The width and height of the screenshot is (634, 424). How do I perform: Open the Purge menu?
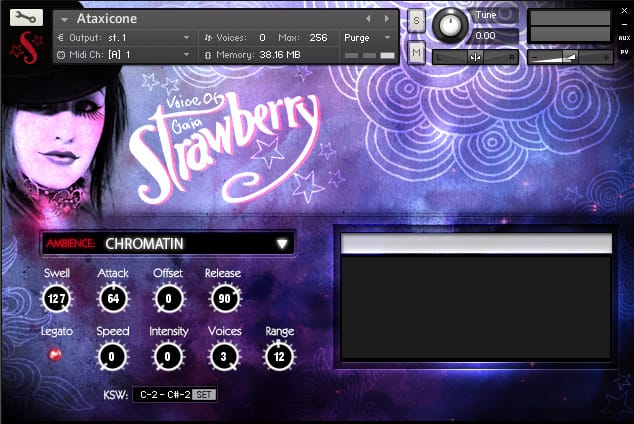point(367,38)
